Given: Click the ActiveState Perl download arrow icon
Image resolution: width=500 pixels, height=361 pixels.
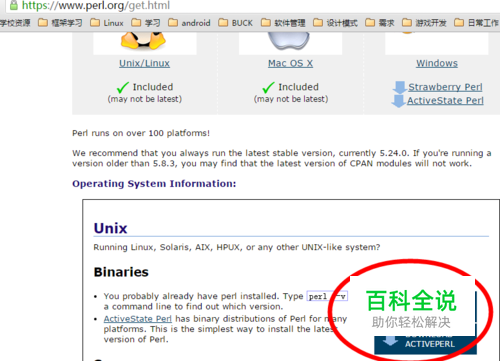Looking at the screenshot, I should point(398,101).
